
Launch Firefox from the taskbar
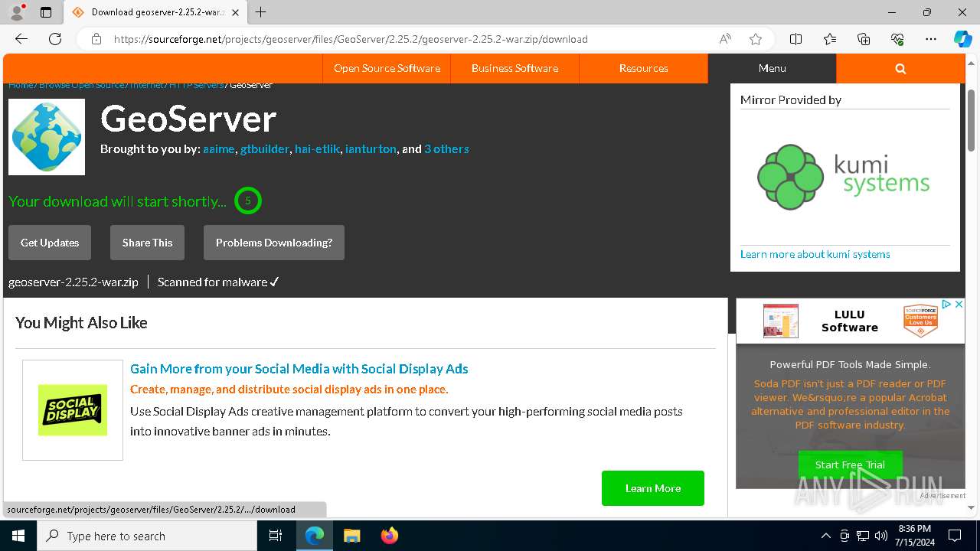click(389, 536)
